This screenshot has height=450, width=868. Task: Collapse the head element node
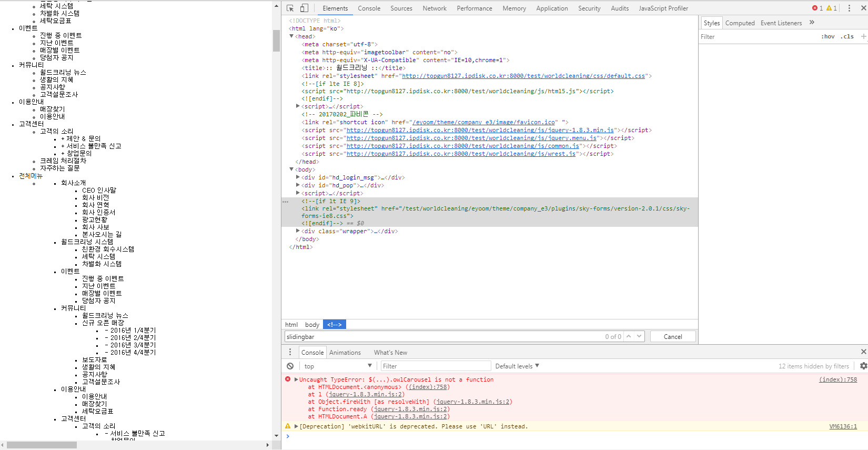(291, 36)
